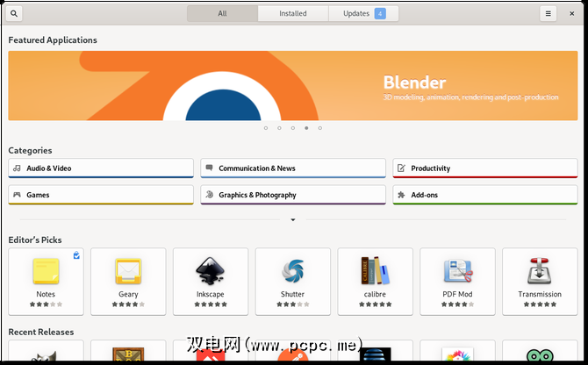Viewport: 588px width, 365px height.
Task: Click the Updates count badge
Action: click(380, 14)
